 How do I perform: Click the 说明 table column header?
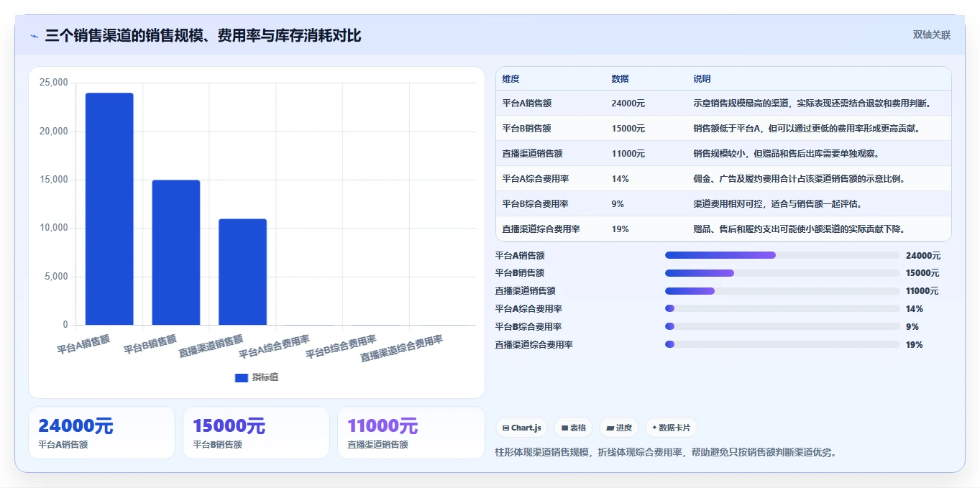click(702, 79)
